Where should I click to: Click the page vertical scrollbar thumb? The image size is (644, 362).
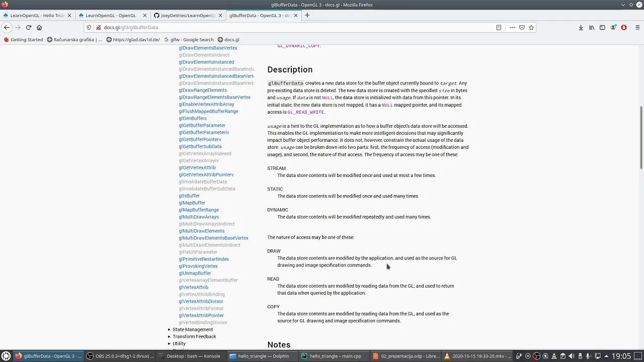(641, 137)
